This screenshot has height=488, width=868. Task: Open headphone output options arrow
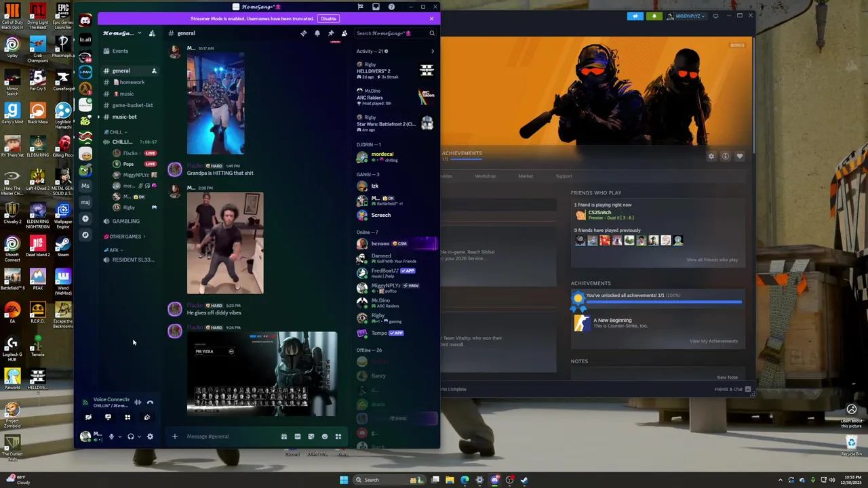(x=139, y=436)
